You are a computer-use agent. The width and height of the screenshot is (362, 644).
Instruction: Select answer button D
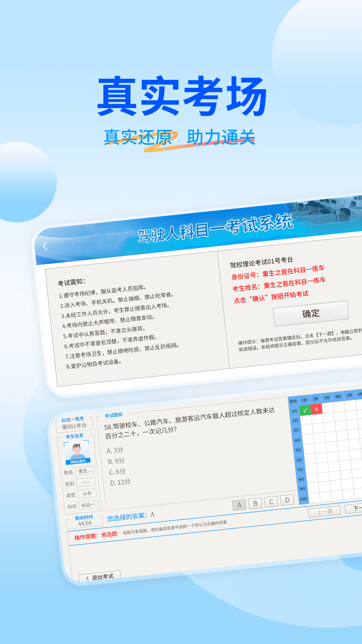point(287,500)
